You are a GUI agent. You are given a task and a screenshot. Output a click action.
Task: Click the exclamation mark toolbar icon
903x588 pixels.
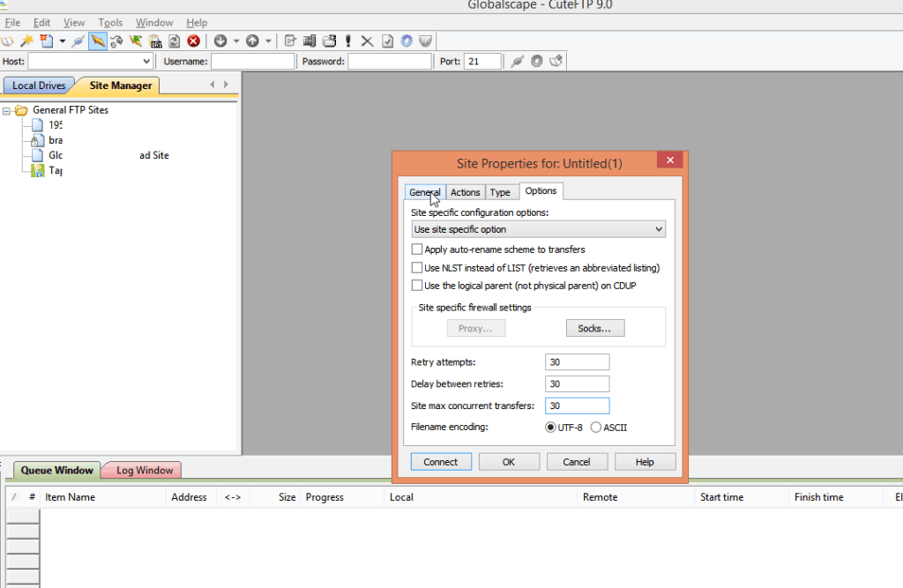pos(348,41)
